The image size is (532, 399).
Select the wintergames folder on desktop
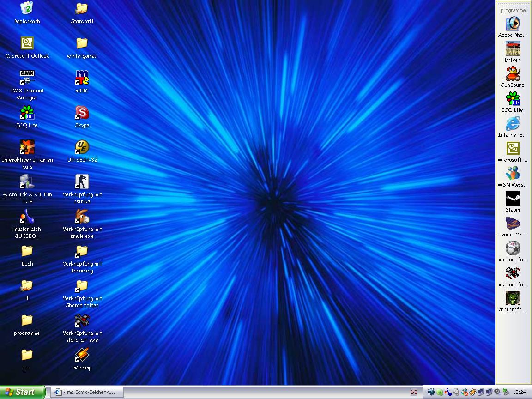(82, 43)
